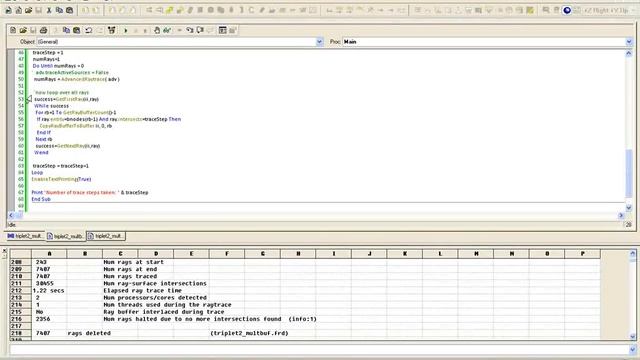
Task: Click Cut scissors in the main toolbar
Action: (x=49, y=10)
